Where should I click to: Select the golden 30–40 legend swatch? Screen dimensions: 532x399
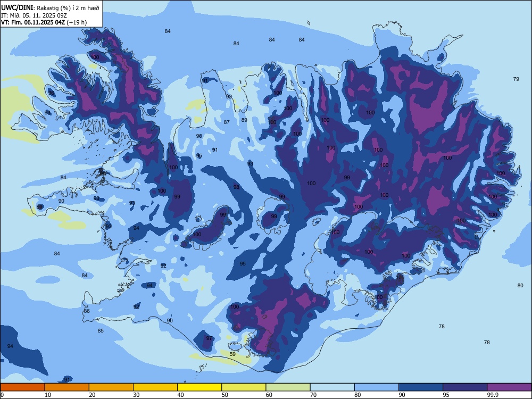click(155, 387)
